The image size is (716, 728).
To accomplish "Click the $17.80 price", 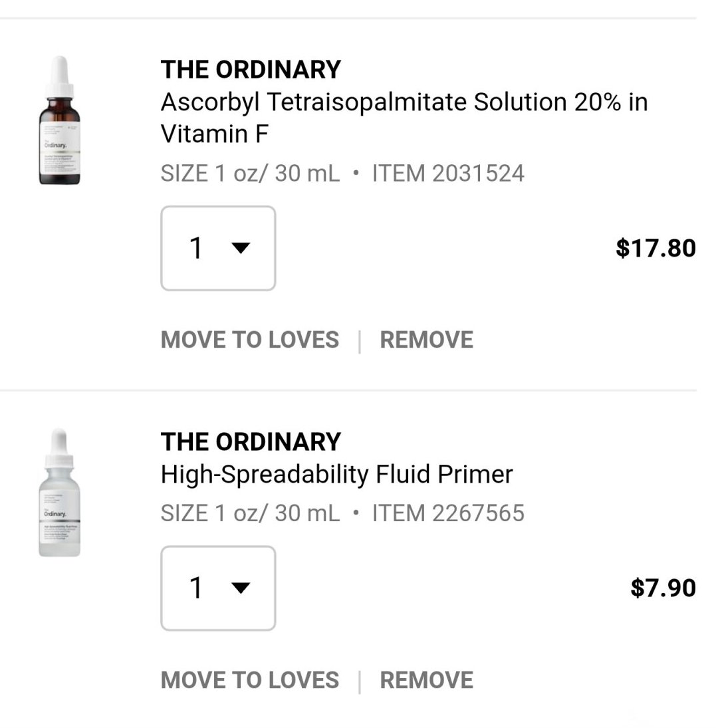I will [x=656, y=249].
